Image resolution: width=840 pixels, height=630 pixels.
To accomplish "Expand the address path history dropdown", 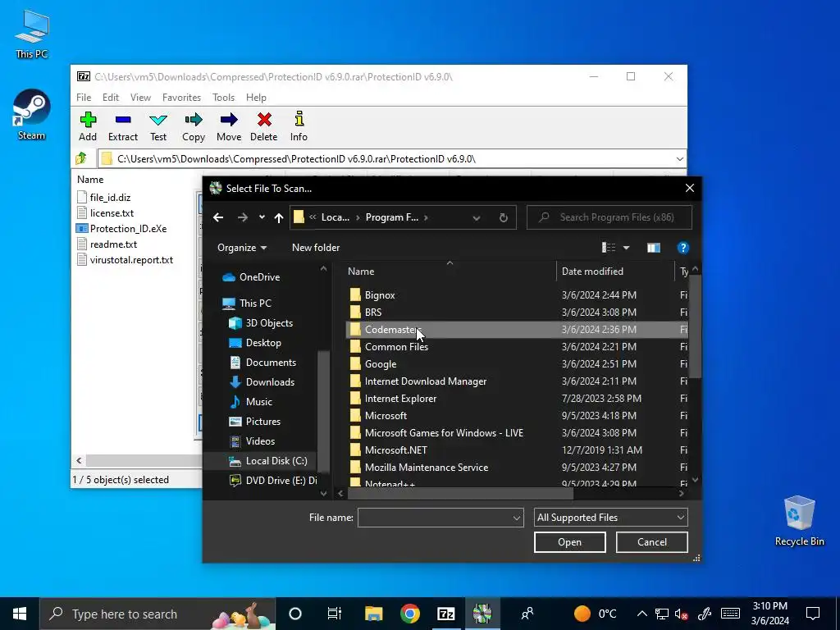I will click(477, 217).
